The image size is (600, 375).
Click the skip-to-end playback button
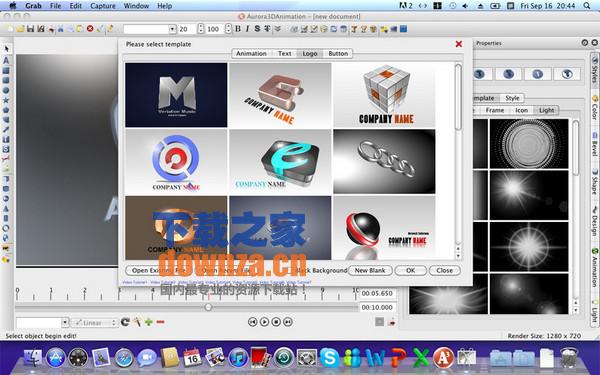[288, 322]
